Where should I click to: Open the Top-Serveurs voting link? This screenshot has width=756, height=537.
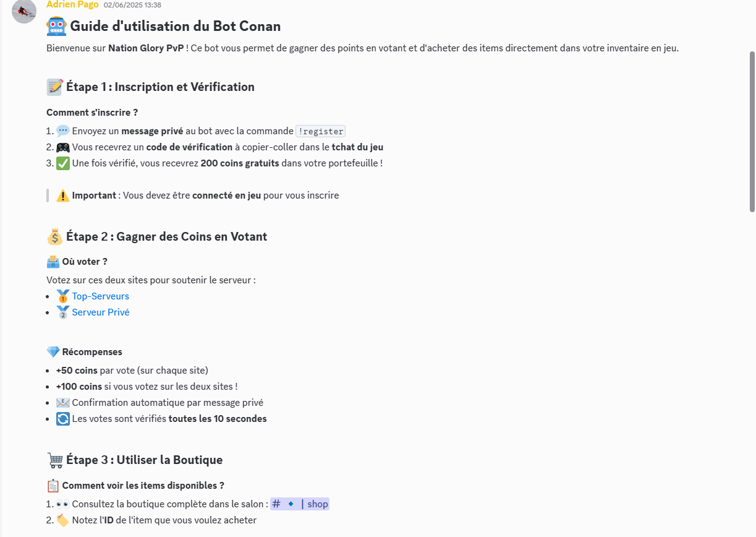pyautogui.click(x=100, y=296)
